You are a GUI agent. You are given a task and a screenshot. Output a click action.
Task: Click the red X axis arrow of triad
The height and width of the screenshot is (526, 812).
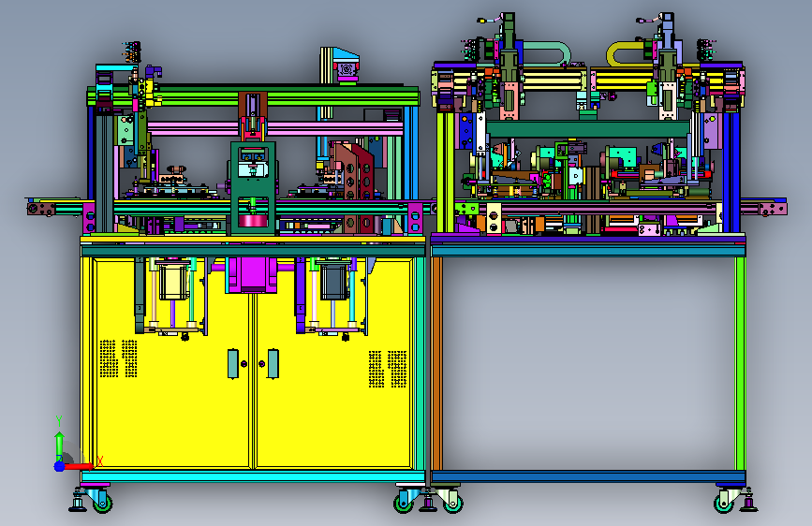79,466
